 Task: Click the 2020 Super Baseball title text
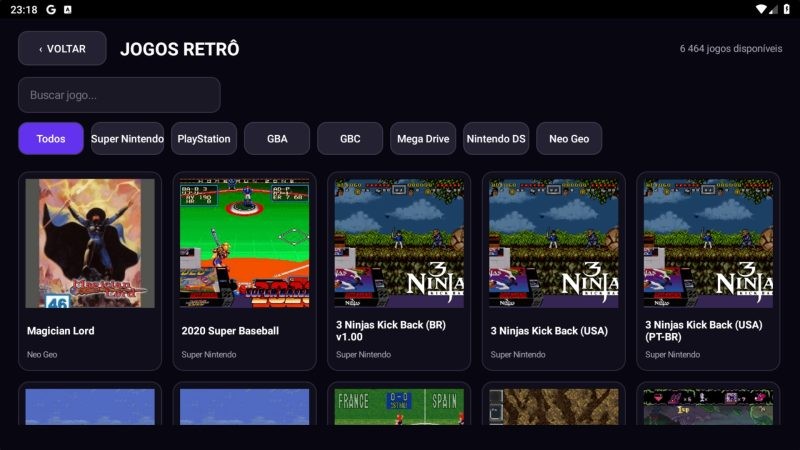tap(230, 331)
